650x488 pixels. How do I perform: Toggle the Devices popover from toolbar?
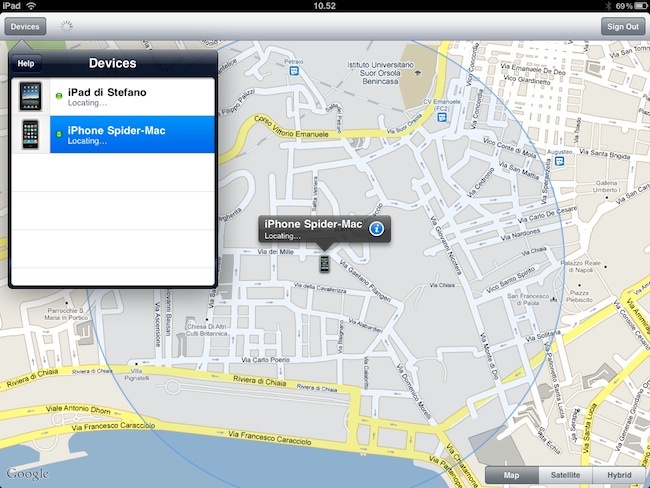(27, 27)
